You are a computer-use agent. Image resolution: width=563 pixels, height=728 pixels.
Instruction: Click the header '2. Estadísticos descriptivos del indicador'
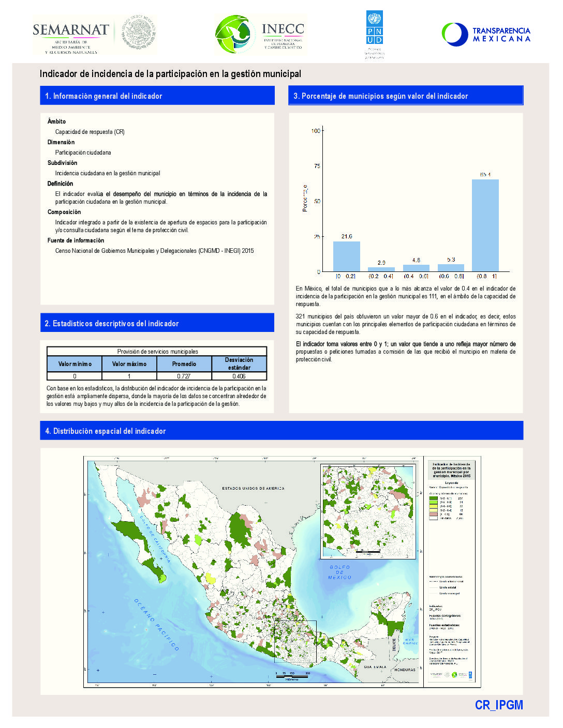[157, 323]
